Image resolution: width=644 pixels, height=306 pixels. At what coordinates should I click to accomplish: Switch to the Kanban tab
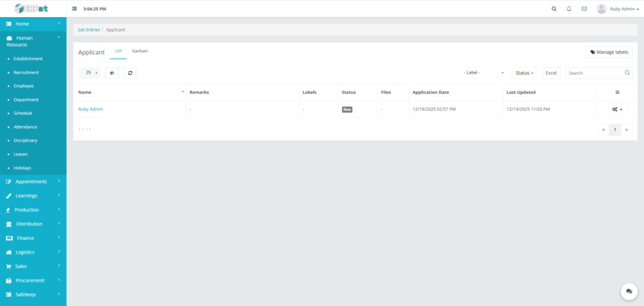[140, 51]
